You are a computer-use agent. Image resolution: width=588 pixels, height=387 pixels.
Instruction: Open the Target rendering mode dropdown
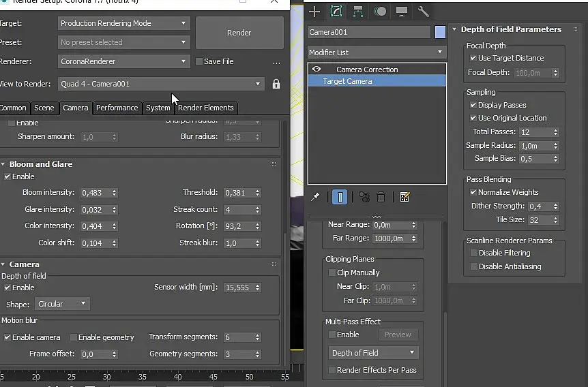click(x=123, y=23)
